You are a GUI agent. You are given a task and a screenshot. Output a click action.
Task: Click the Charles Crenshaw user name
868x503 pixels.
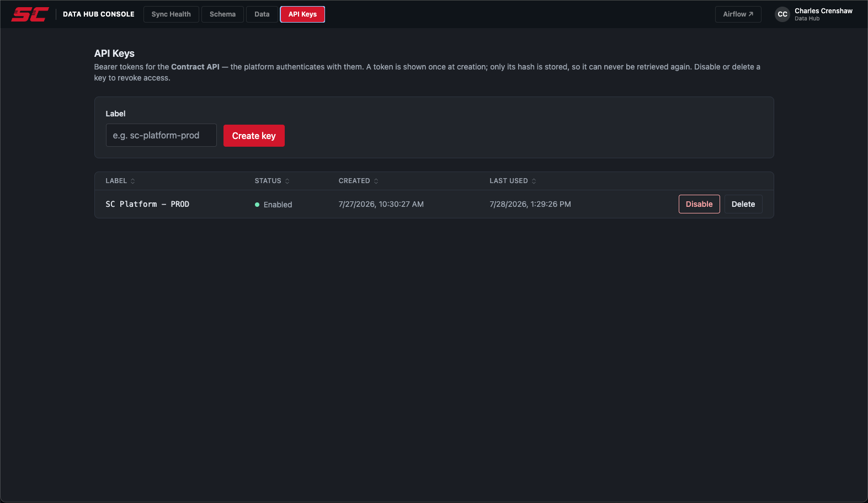[x=823, y=11]
